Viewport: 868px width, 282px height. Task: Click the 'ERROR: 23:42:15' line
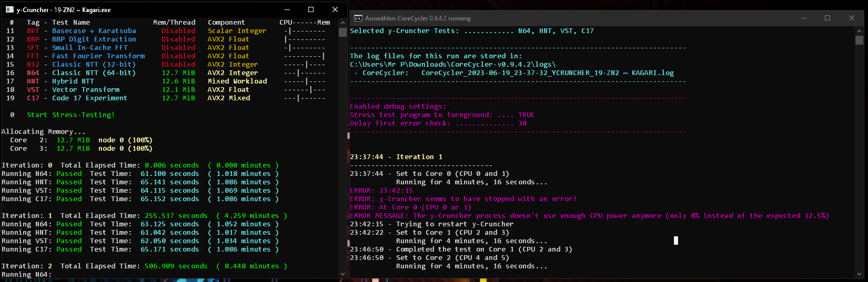(381, 191)
